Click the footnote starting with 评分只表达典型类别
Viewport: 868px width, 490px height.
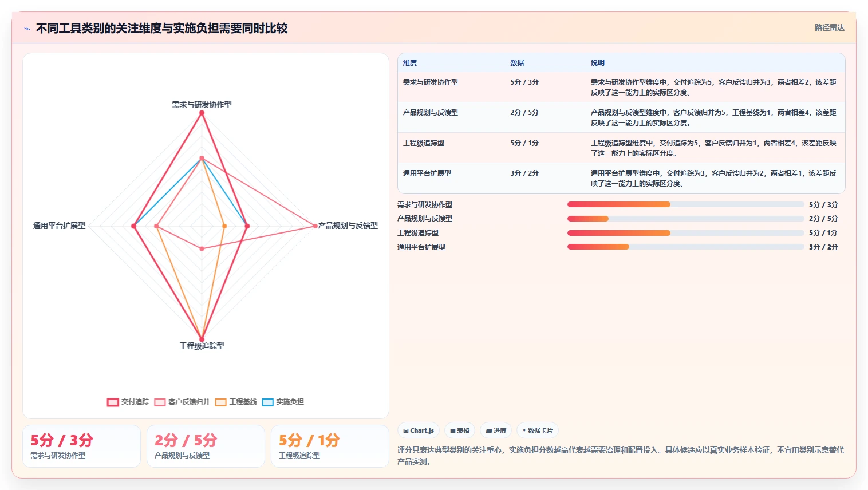(621, 456)
